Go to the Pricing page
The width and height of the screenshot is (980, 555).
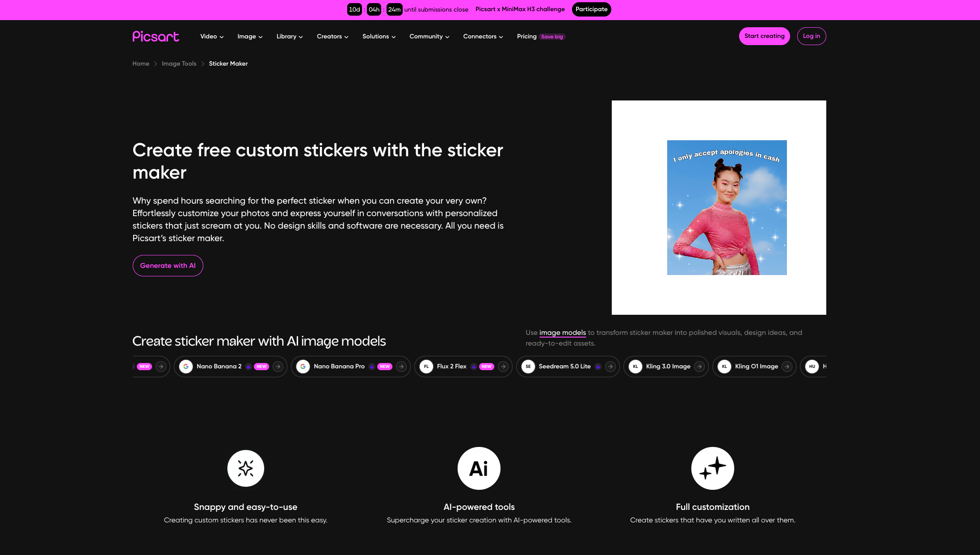coord(527,37)
